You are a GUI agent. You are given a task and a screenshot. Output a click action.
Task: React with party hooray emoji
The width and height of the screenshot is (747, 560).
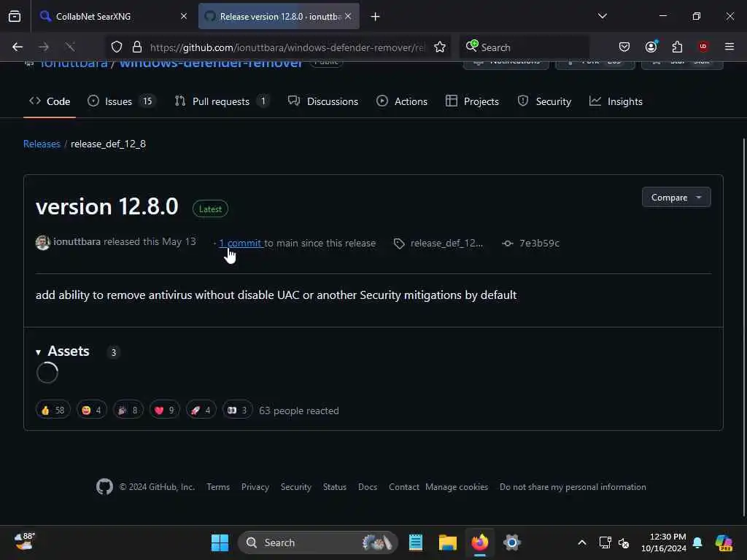(x=128, y=410)
